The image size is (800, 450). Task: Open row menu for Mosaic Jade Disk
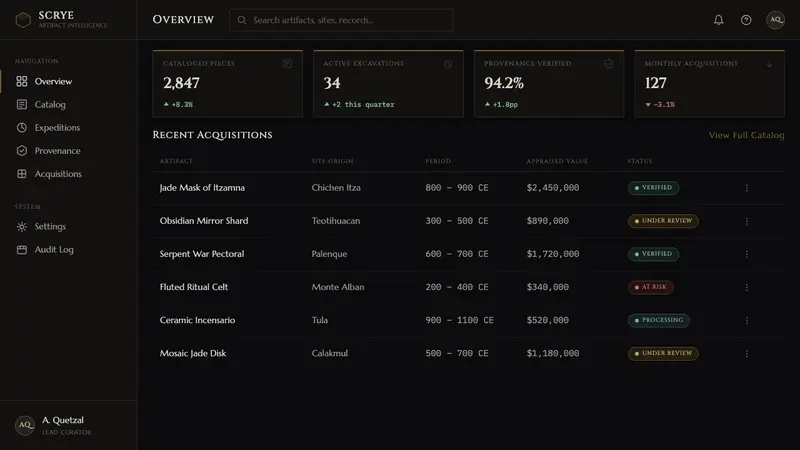click(747, 354)
